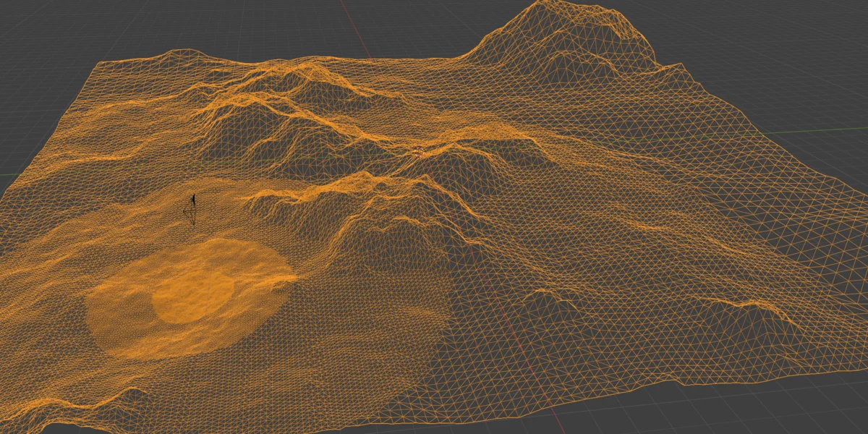Click the 3D cursor on the ridge
The width and height of the screenshot is (868, 434).
(x=418, y=152)
